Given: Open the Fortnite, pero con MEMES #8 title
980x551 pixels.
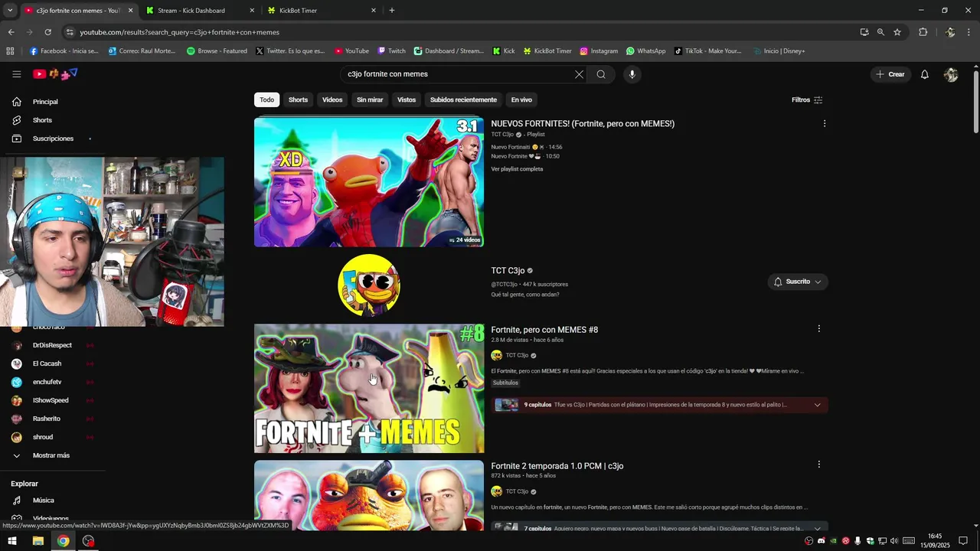Looking at the screenshot, I should (x=544, y=330).
